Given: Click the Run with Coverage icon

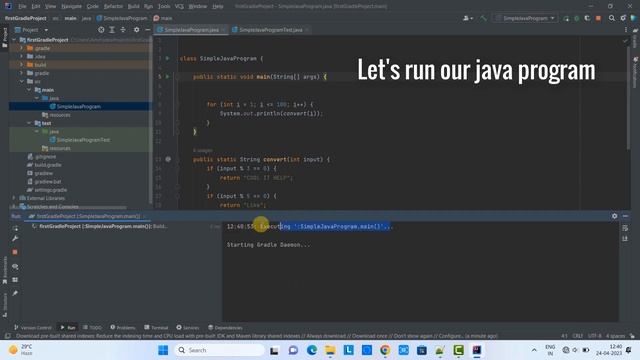Looking at the screenshot, I should click(x=587, y=18).
